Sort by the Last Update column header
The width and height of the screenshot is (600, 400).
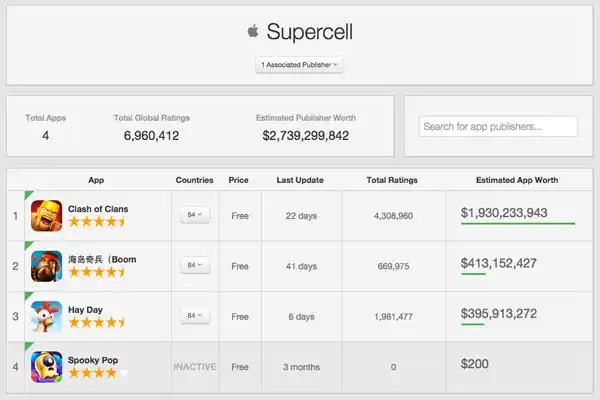click(x=300, y=180)
